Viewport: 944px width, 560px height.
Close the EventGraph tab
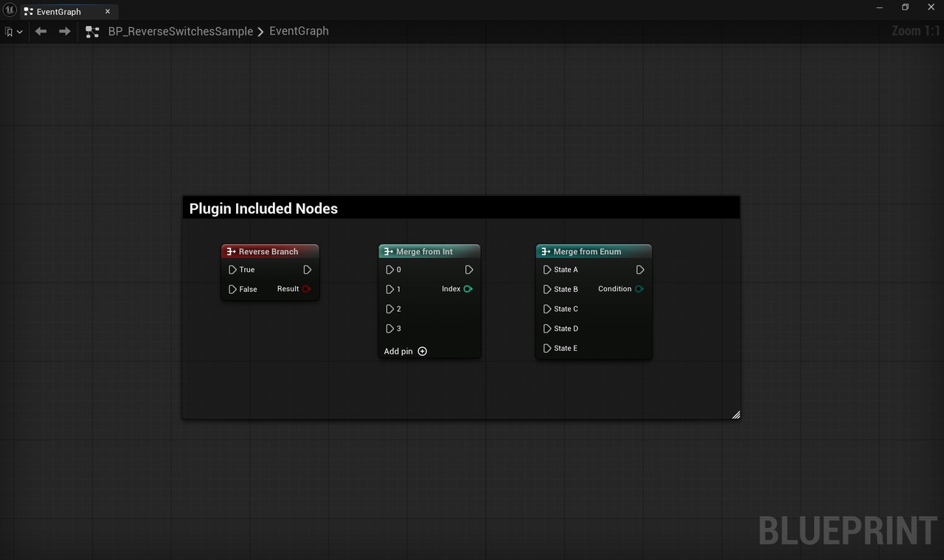point(108,12)
